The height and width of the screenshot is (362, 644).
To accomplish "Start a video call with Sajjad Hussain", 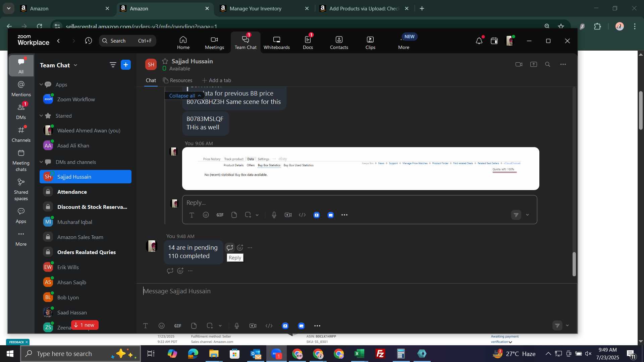I will point(519,64).
